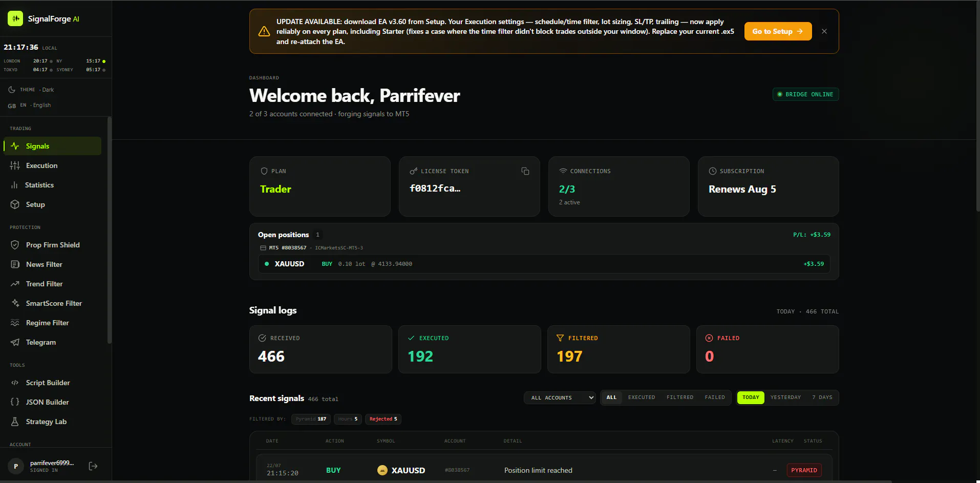Click the Bridge Online status badge

click(x=805, y=94)
